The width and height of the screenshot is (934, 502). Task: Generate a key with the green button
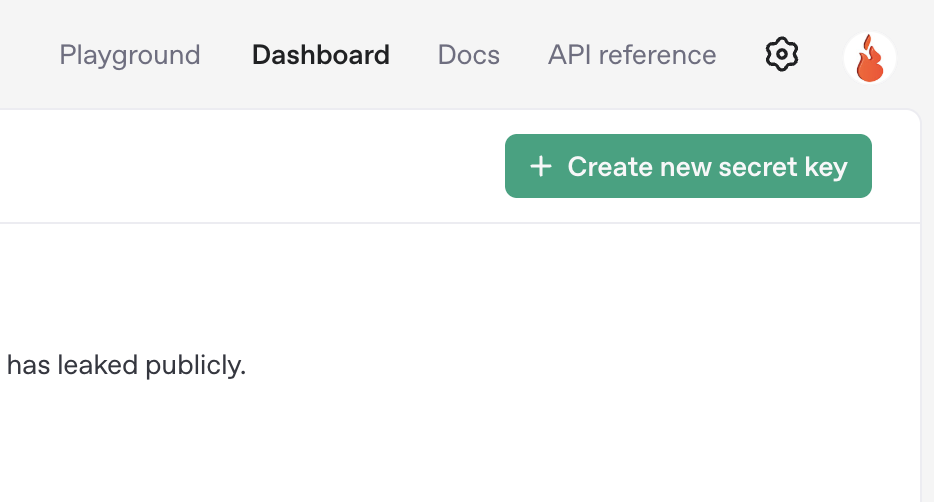coord(688,166)
